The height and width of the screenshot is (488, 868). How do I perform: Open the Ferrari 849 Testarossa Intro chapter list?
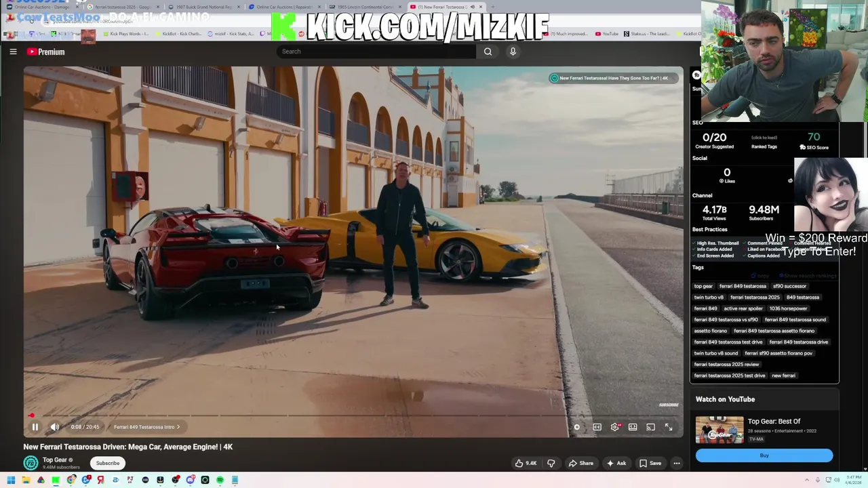tap(146, 427)
